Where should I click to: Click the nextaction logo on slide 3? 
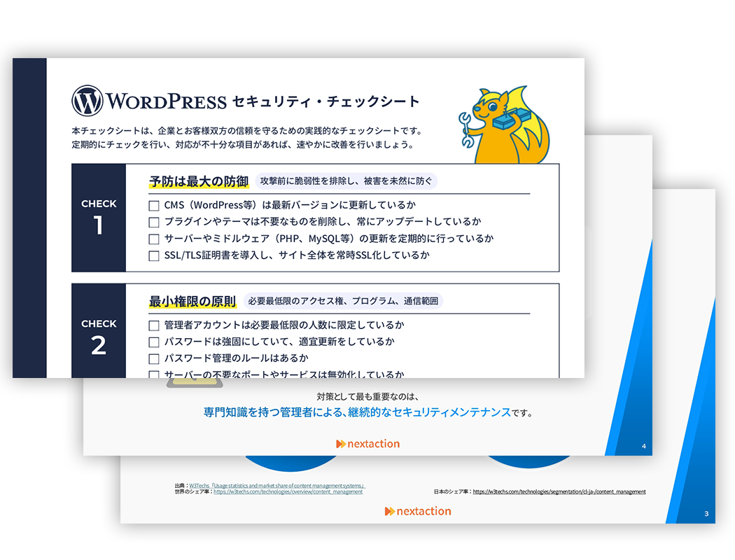(418, 511)
